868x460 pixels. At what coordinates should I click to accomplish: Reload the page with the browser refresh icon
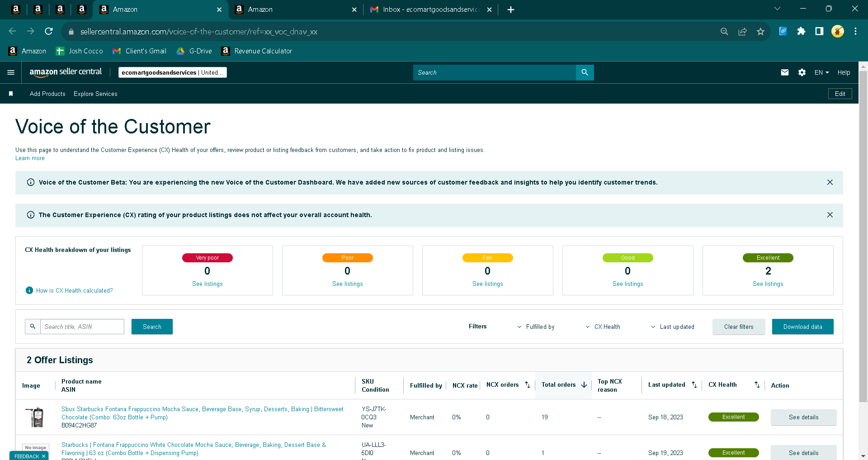49,31
